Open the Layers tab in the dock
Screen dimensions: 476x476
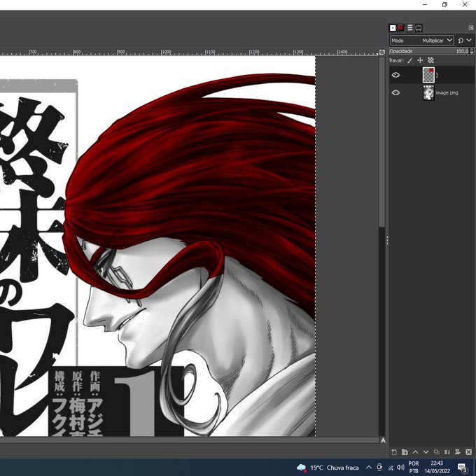pos(409,28)
